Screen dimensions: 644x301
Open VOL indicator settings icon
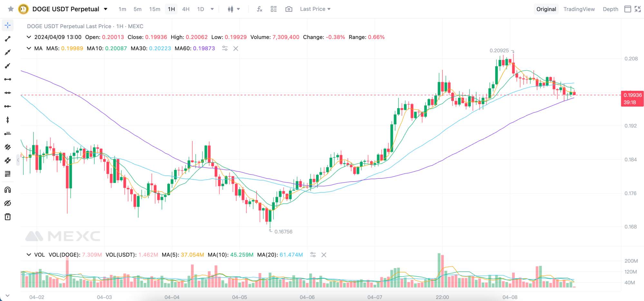pos(313,255)
